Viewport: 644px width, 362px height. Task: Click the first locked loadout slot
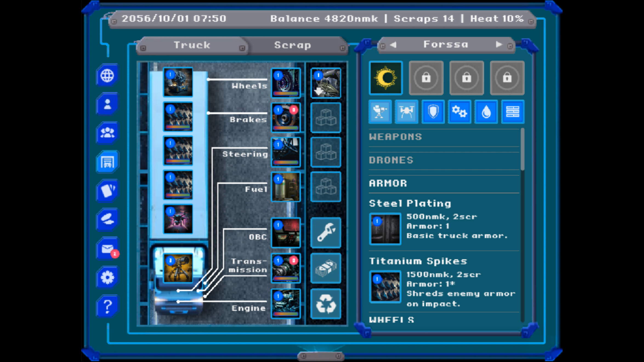pos(426,78)
